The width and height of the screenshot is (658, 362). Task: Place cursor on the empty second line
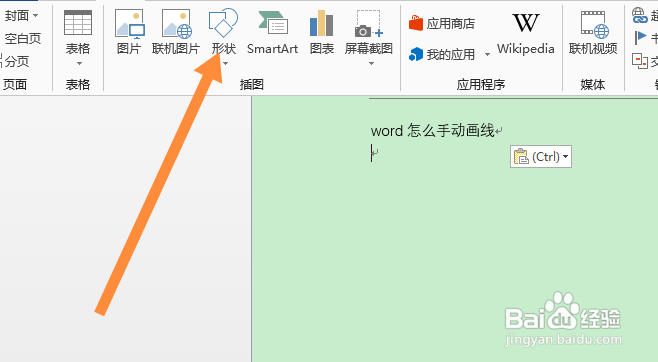[x=375, y=153]
